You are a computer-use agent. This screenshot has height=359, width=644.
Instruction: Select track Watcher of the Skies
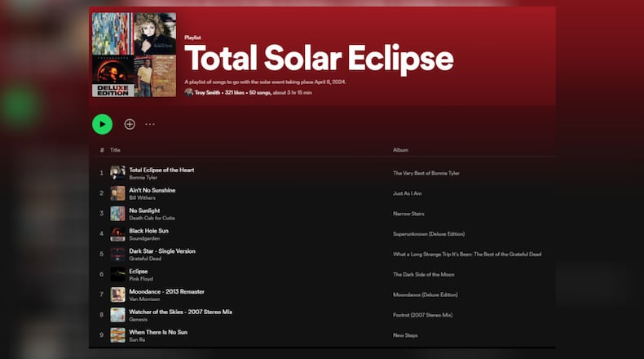point(180,312)
